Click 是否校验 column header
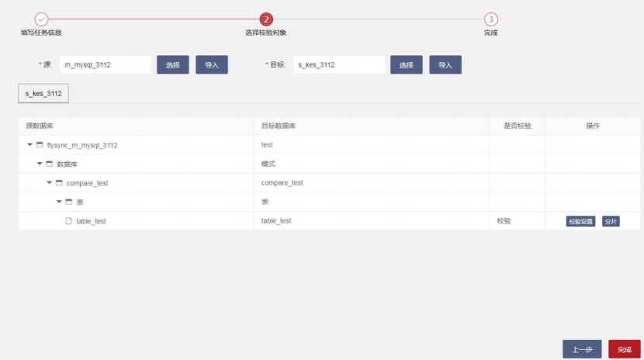The image size is (644, 360). click(x=518, y=126)
